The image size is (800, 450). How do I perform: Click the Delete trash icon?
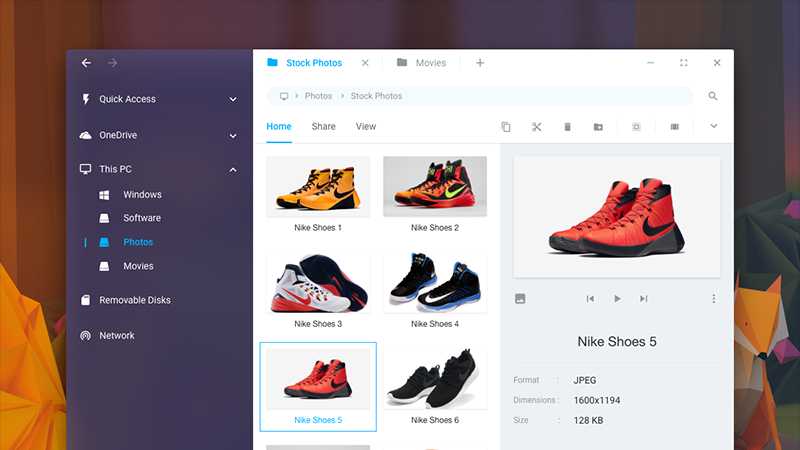click(567, 127)
